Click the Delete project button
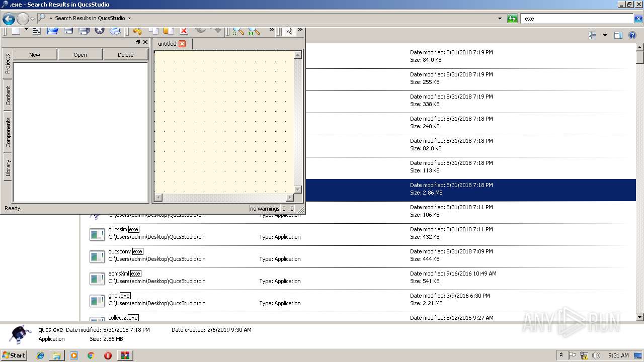 [x=126, y=55]
